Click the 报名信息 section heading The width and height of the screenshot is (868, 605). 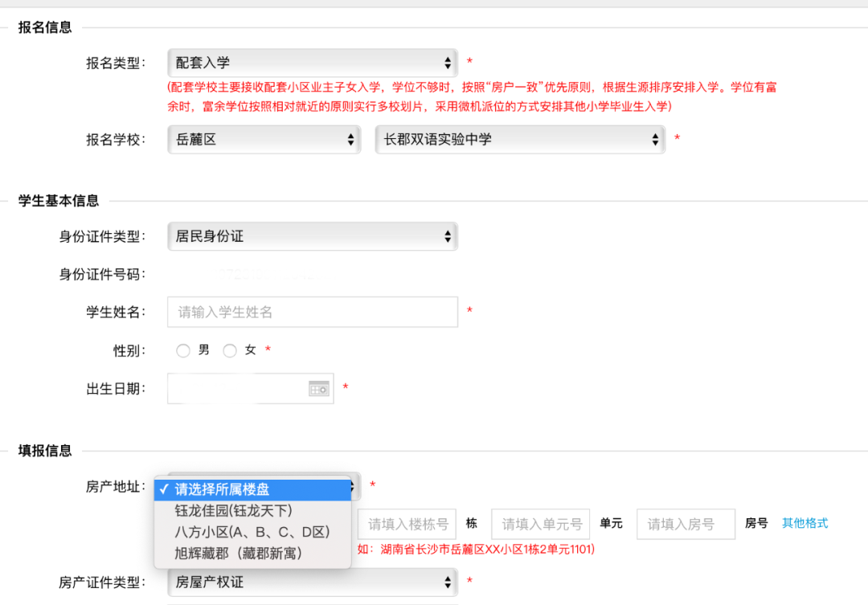click(45, 27)
